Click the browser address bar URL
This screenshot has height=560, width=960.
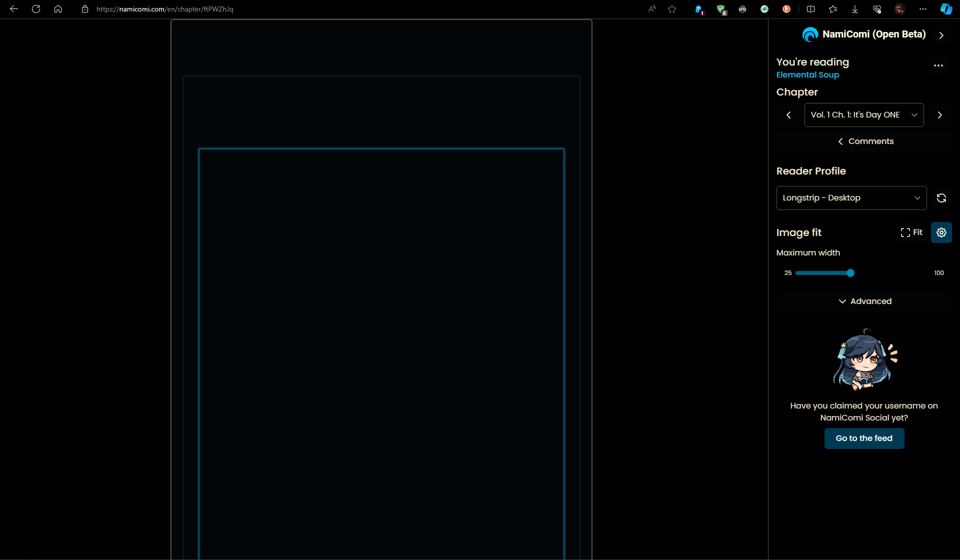(165, 9)
